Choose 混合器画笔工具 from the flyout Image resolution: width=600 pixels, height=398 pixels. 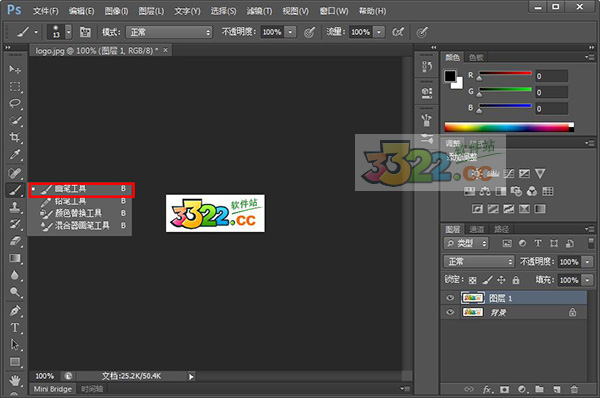(x=82, y=225)
